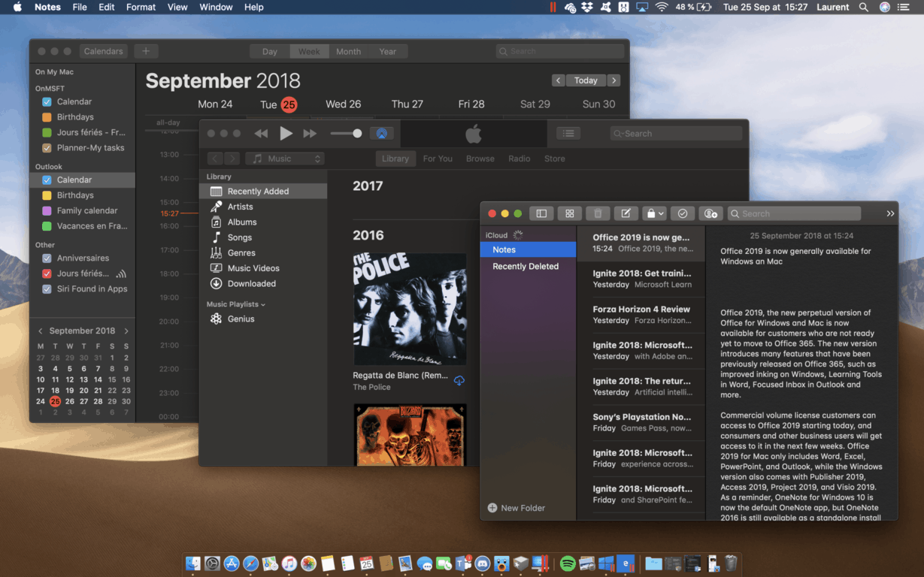
Task: Open the Radio tab in iTunes
Action: coord(520,159)
